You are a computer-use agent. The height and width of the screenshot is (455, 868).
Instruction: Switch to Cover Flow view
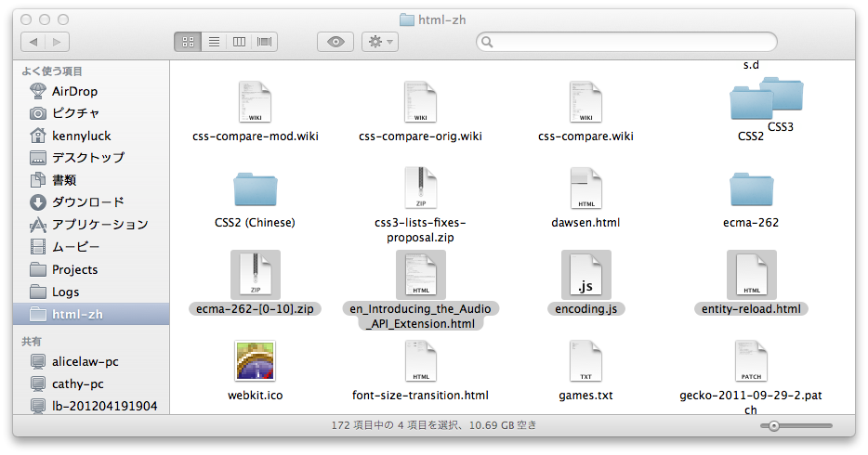[266, 42]
